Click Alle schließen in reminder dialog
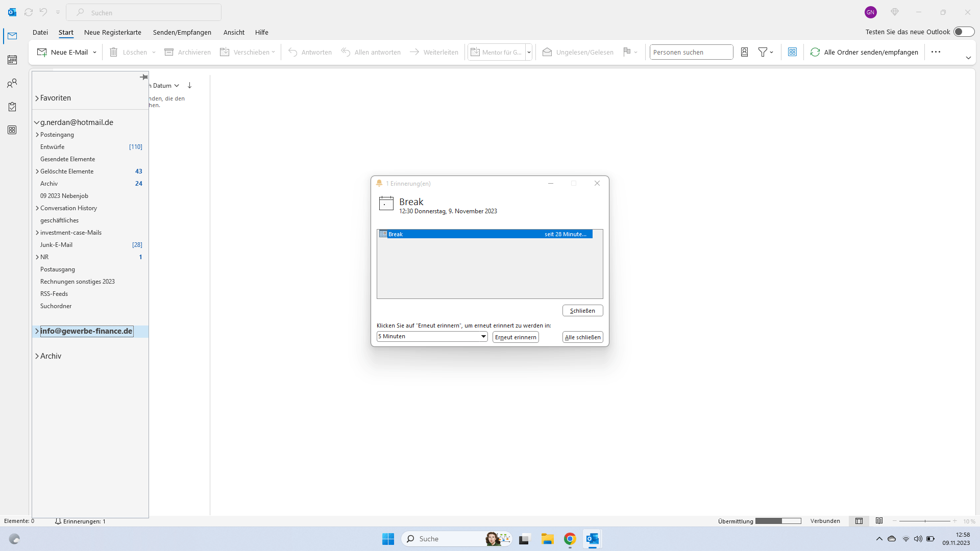This screenshot has width=980, height=551. [x=582, y=337]
